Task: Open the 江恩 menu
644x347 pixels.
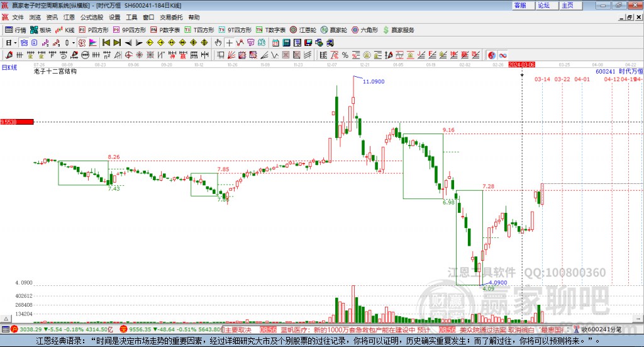Action: [69, 17]
